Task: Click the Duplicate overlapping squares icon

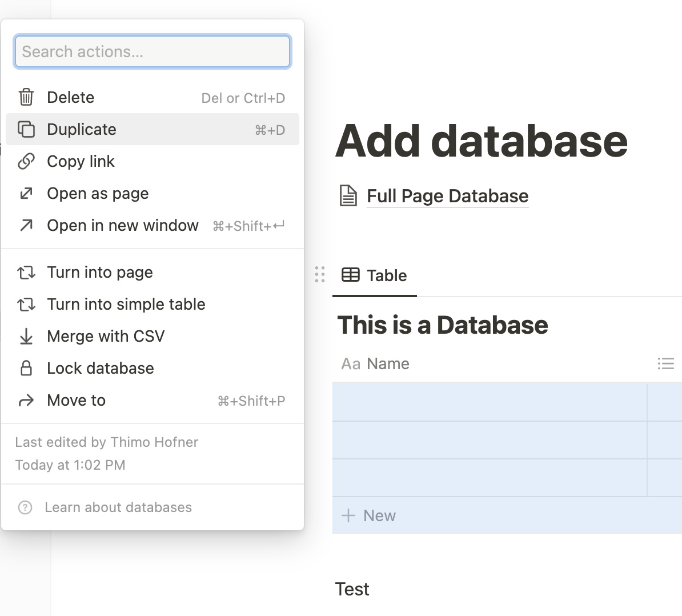Action: click(26, 130)
